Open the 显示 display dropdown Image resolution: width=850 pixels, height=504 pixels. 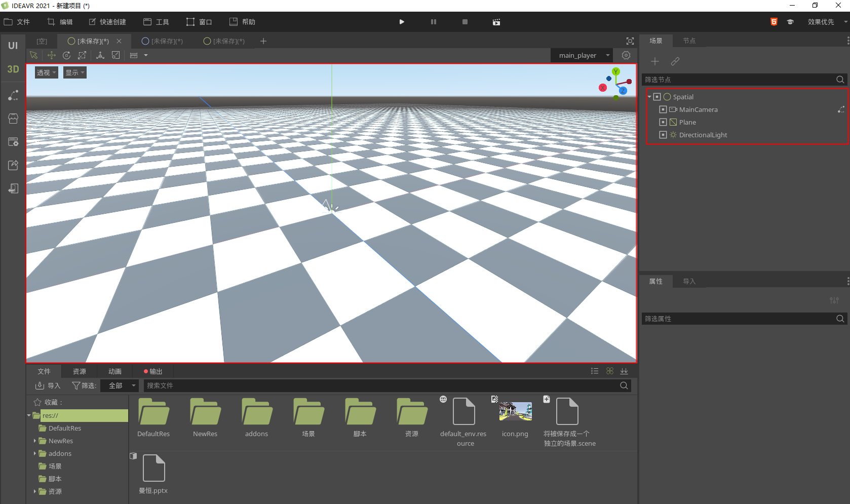pos(75,72)
